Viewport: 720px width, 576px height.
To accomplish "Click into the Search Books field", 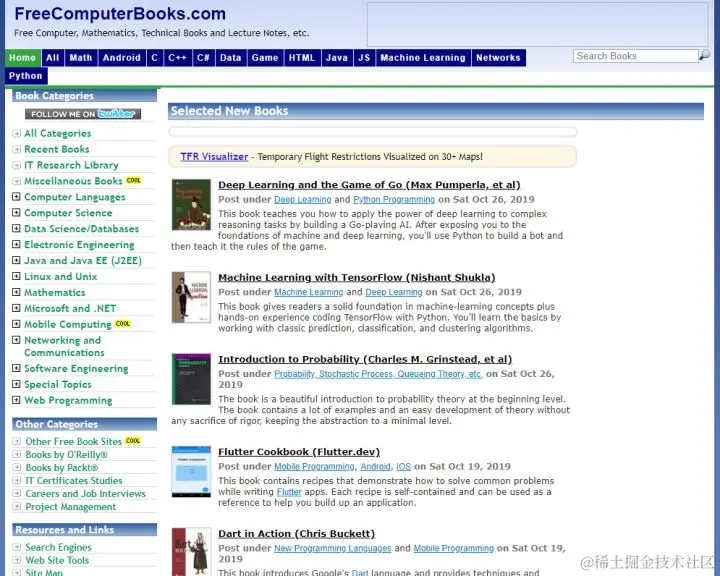I will point(636,56).
